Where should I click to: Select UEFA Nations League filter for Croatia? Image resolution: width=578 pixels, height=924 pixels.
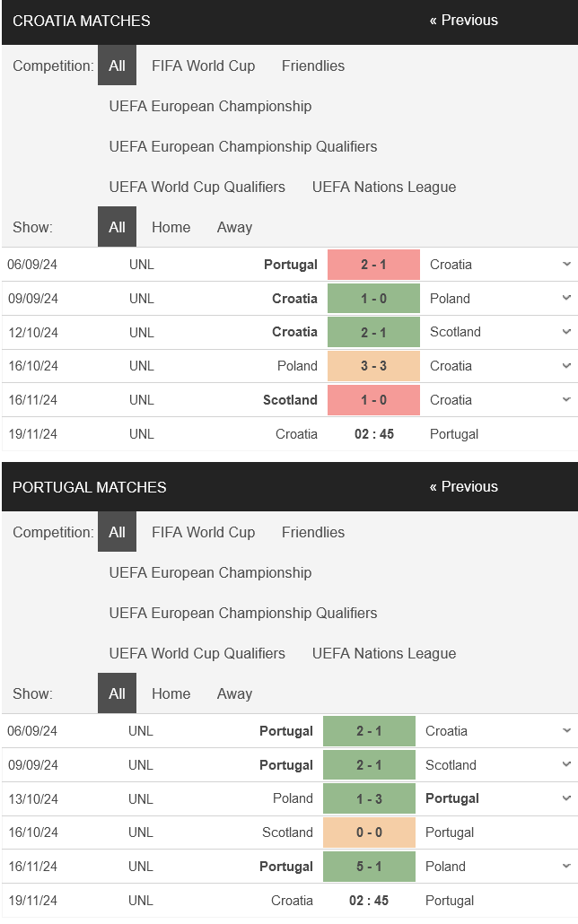coord(384,187)
